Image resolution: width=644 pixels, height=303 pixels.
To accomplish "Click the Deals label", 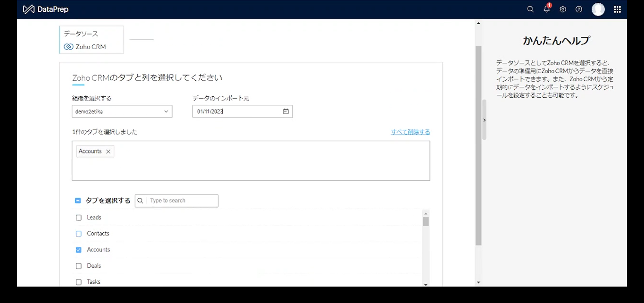I will click(x=94, y=266).
